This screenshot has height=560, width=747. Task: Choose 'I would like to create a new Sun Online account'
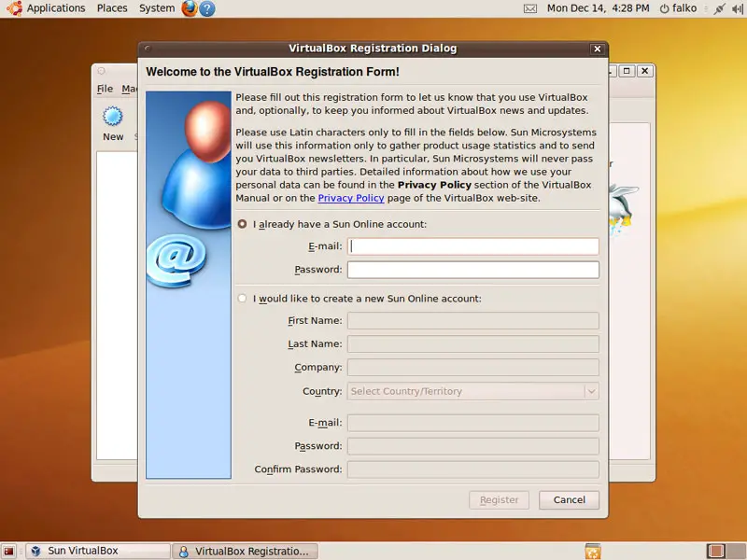tap(243, 299)
